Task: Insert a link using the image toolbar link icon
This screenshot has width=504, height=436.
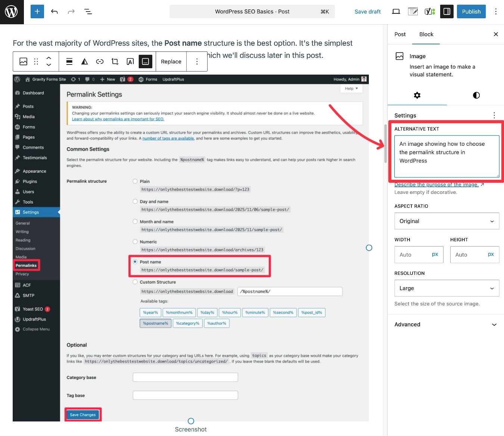Action: [x=100, y=61]
